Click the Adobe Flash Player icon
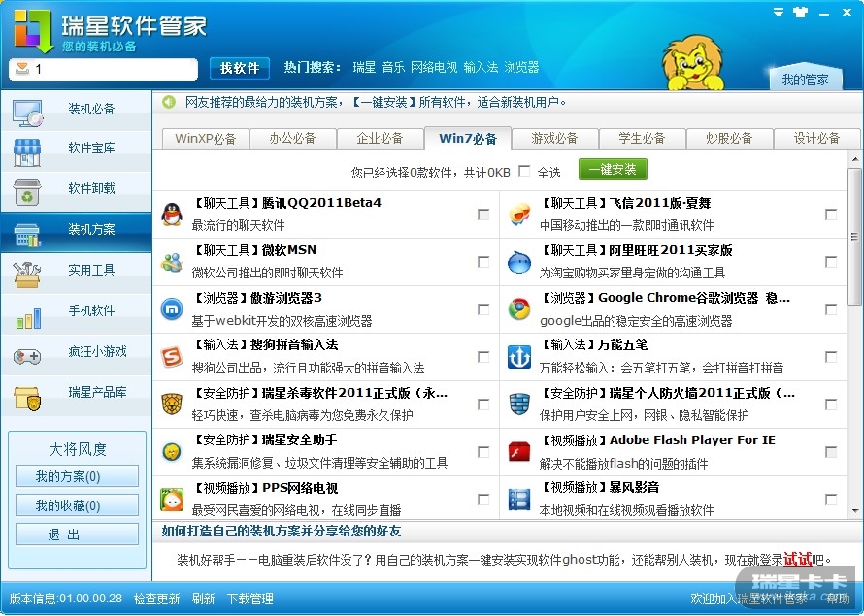This screenshot has height=616, width=864. 519,452
